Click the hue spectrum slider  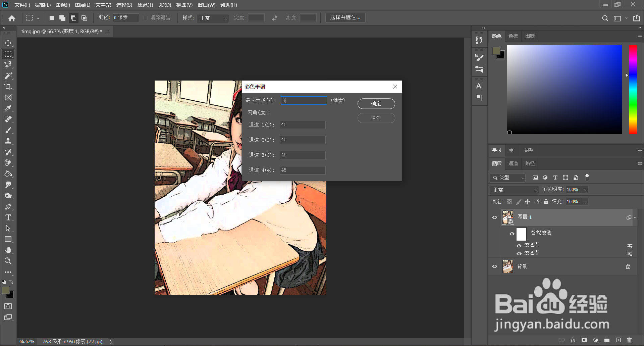point(633,90)
